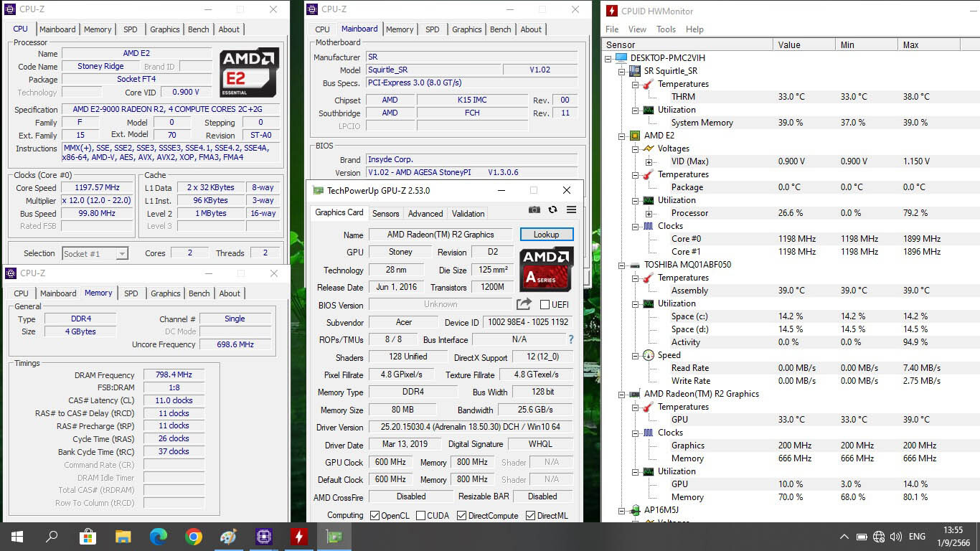Click the Lookup button in GPU-Z
Screen dimensions: 980x551
[546, 235]
